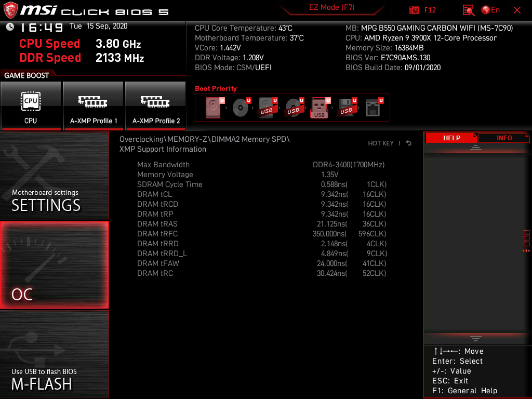
Task: Select USB CD/DVD boot device icon
Action: [x=294, y=108]
